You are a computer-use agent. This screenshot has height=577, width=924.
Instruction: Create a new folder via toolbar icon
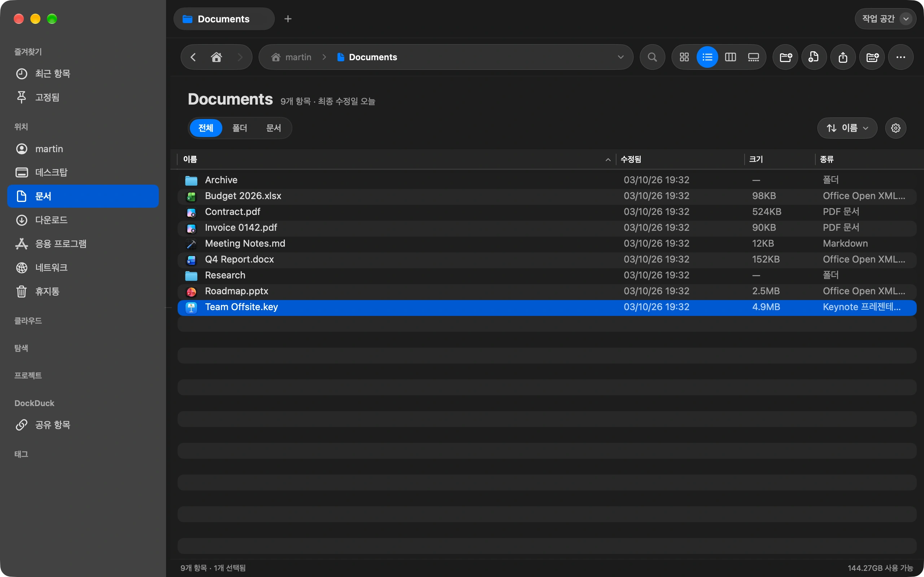(785, 57)
